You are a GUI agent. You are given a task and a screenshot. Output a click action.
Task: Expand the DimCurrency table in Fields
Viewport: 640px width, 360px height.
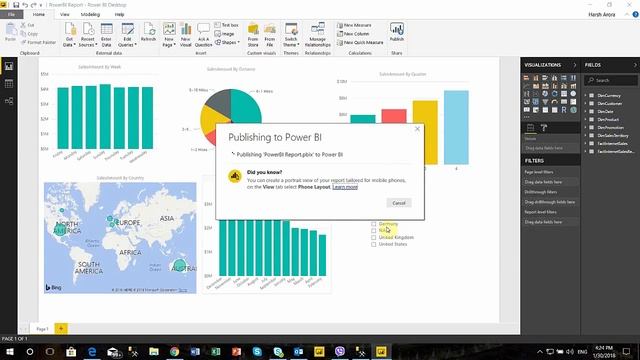pos(585,96)
